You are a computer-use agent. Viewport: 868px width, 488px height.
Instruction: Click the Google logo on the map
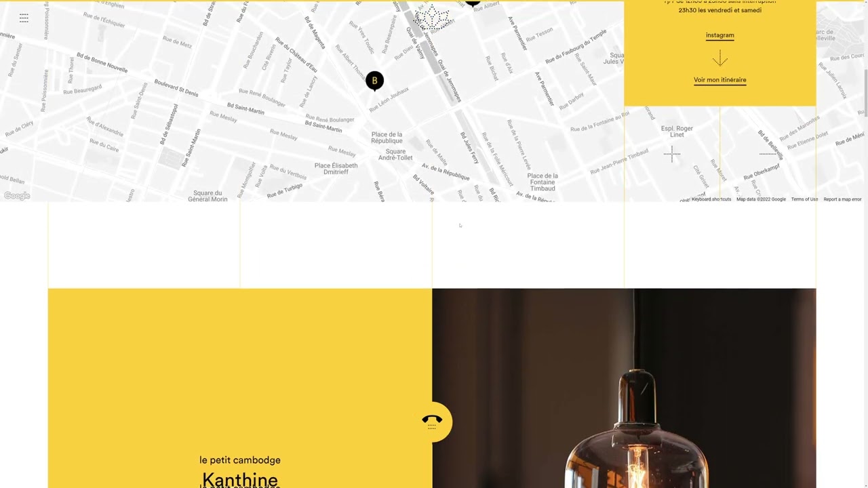[x=17, y=196]
